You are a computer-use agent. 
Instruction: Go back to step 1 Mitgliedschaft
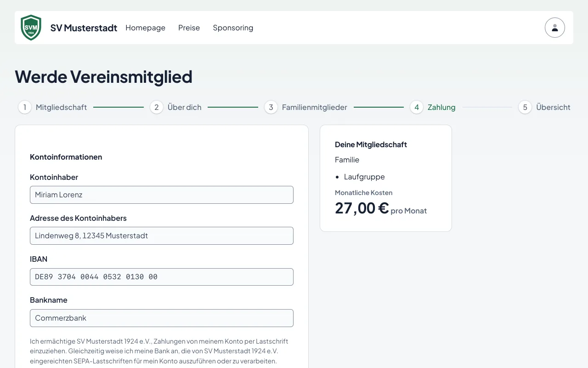[x=53, y=107]
